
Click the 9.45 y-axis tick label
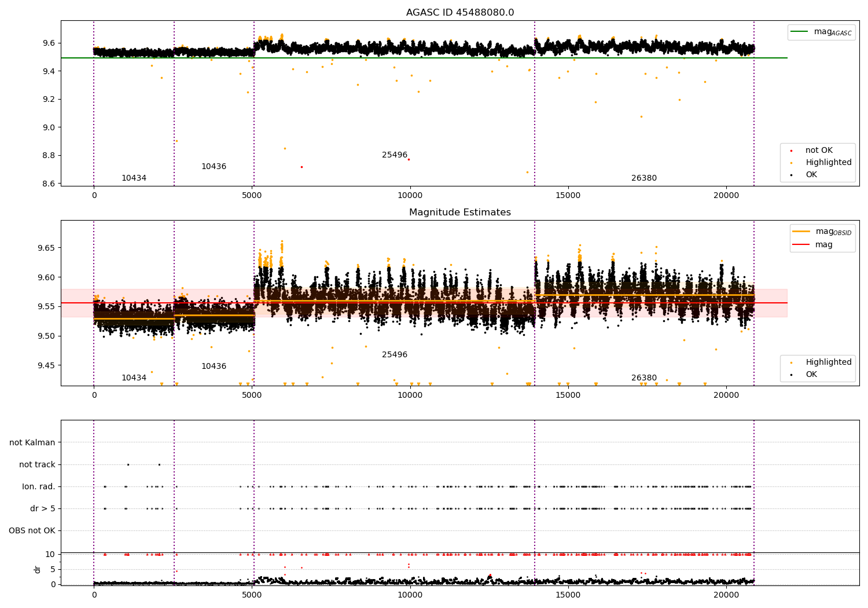[x=46, y=366]
